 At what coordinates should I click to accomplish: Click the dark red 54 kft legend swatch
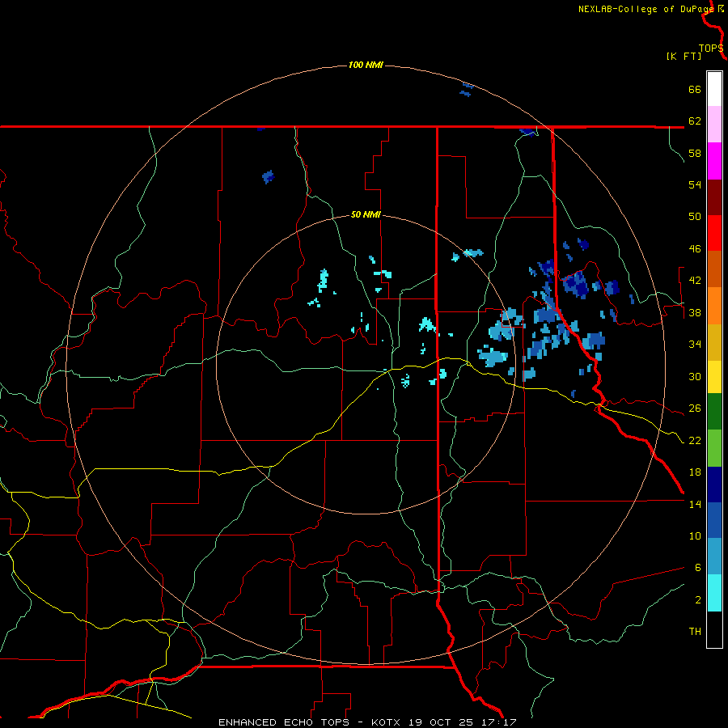tap(714, 197)
